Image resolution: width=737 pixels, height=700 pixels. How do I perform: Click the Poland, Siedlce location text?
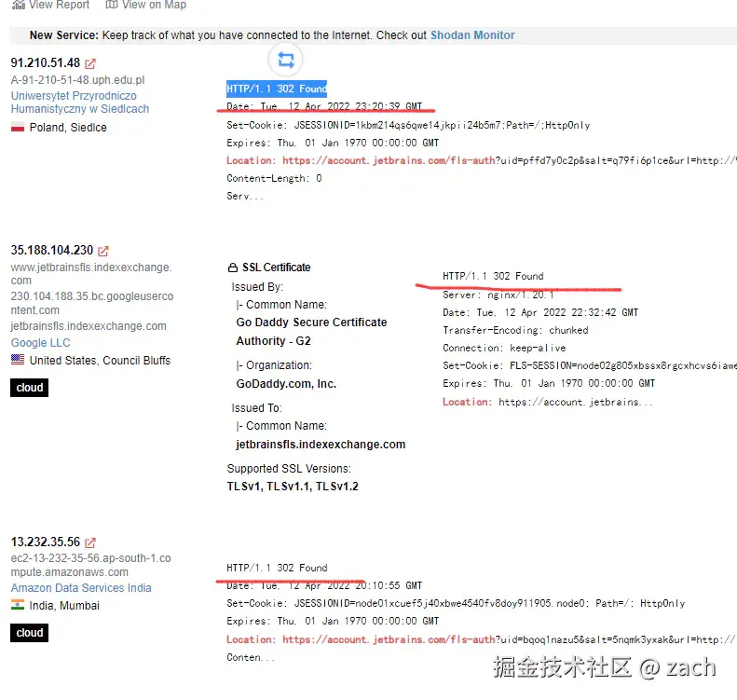point(68,128)
